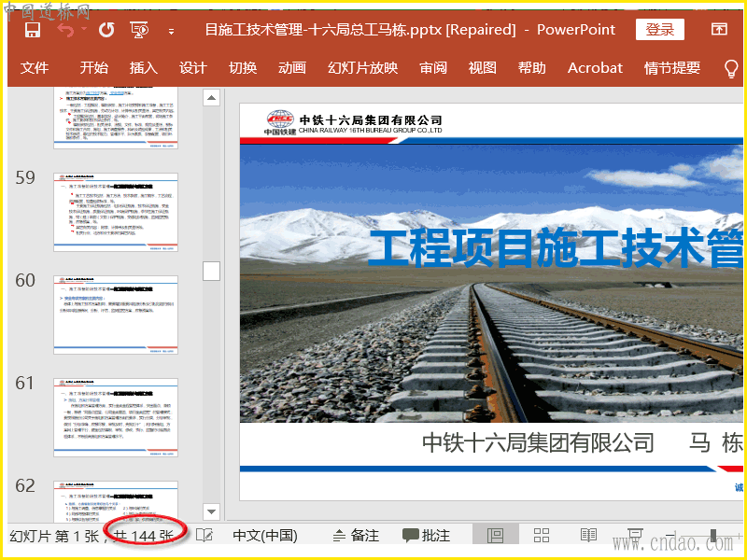This screenshot has width=747, height=560.
Task: Switch to the 开始 ribbon tab
Action: click(x=94, y=67)
